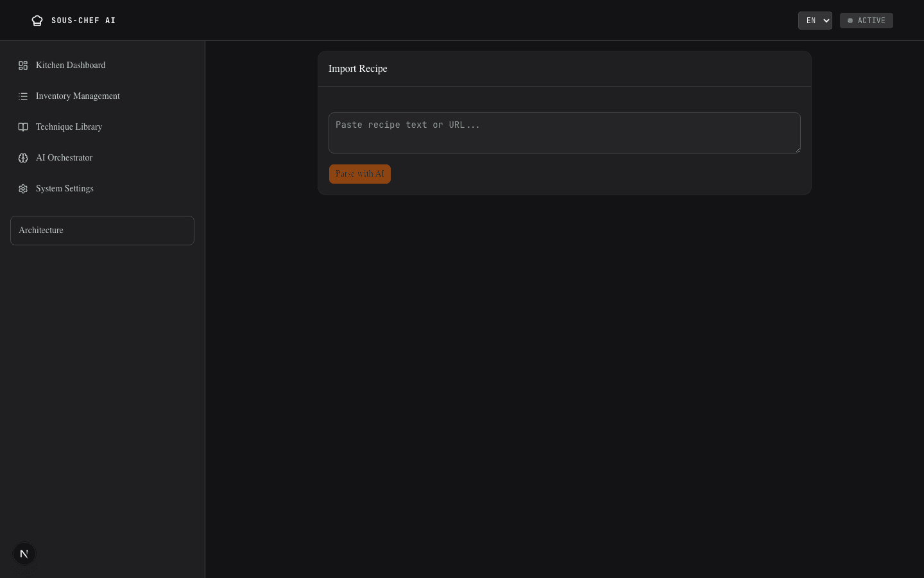924x578 pixels.
Task: Click the chef hat logo icon
Action: coord(37,21)
